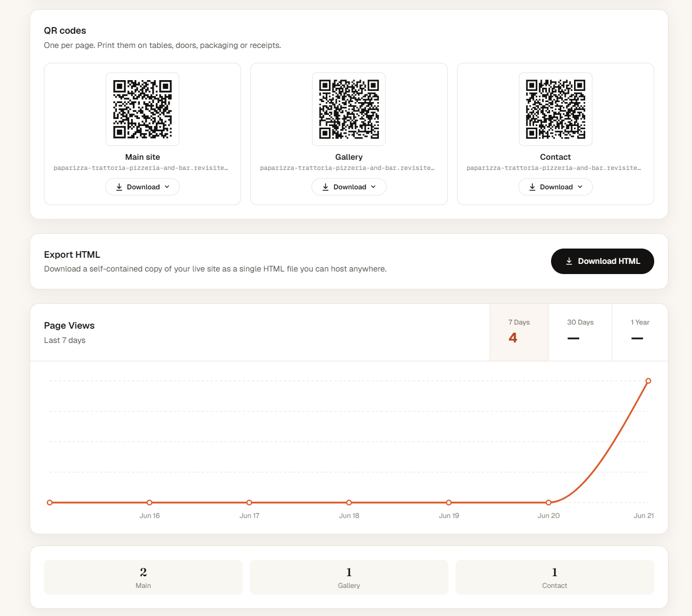Open the Contact Download button

[x=556, y=187]
